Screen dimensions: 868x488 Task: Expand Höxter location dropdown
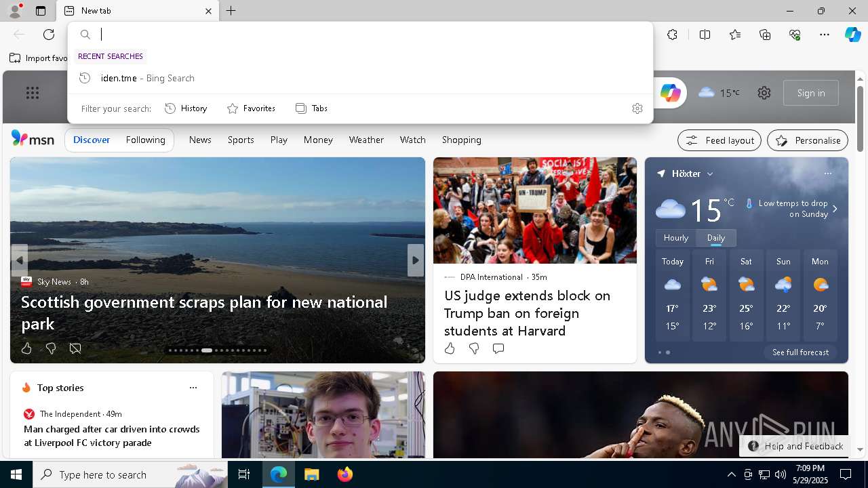[x=710, y=174]
